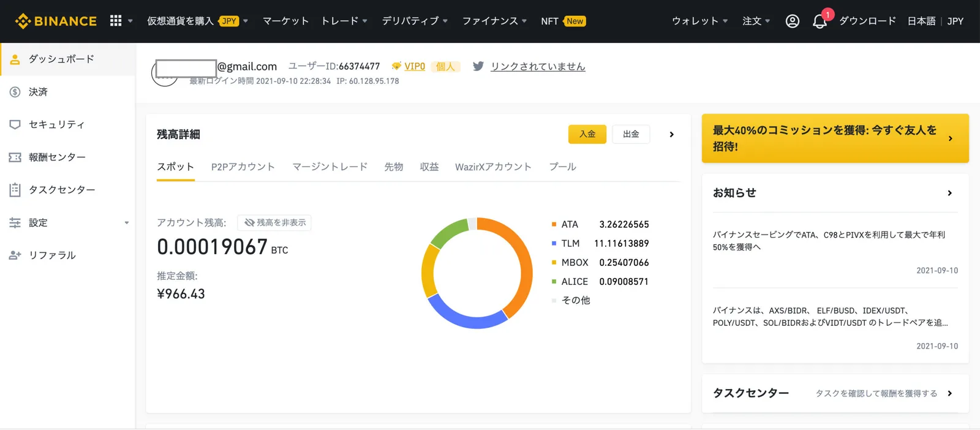Open the お知らせ arrow
980x430 pixels.
click(949, 193)
